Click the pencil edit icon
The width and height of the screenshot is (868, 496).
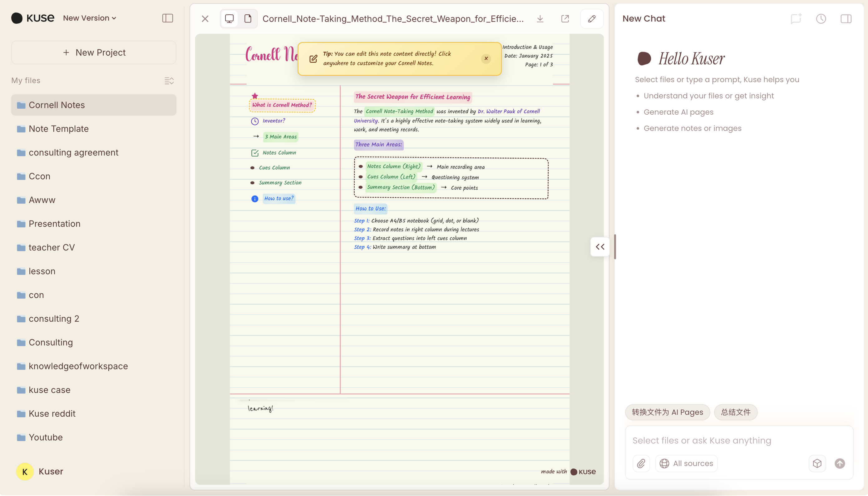(x=592, y=19)
